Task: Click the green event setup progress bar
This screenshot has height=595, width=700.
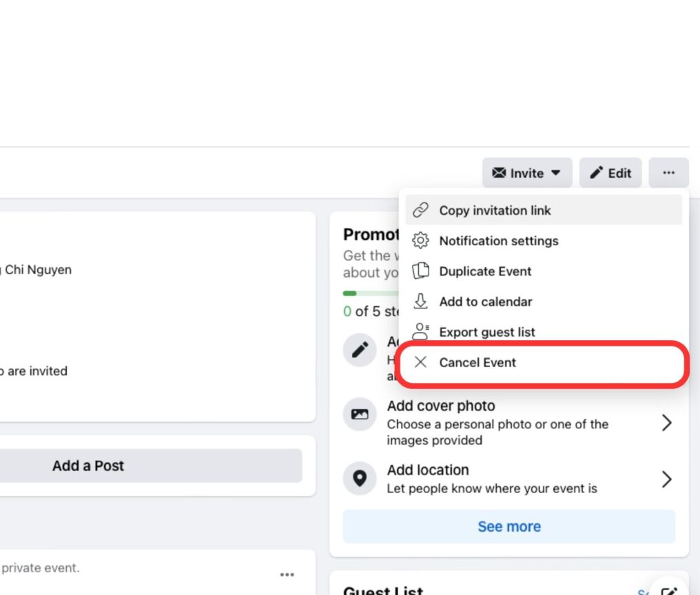Action: click(351, 293)
